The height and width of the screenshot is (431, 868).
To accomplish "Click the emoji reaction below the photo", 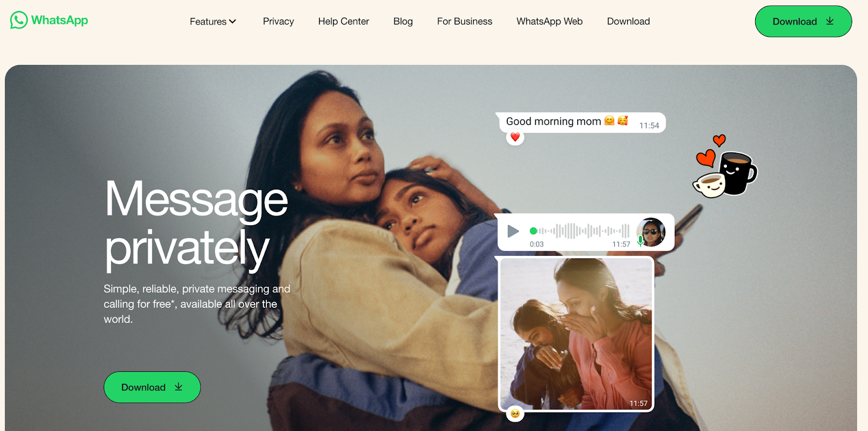I will tap(515, 414).
